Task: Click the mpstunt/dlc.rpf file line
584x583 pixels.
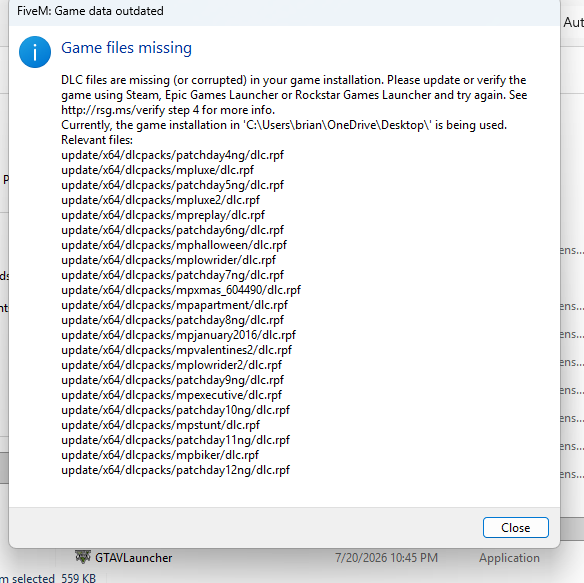Action: tap(161, 425)
